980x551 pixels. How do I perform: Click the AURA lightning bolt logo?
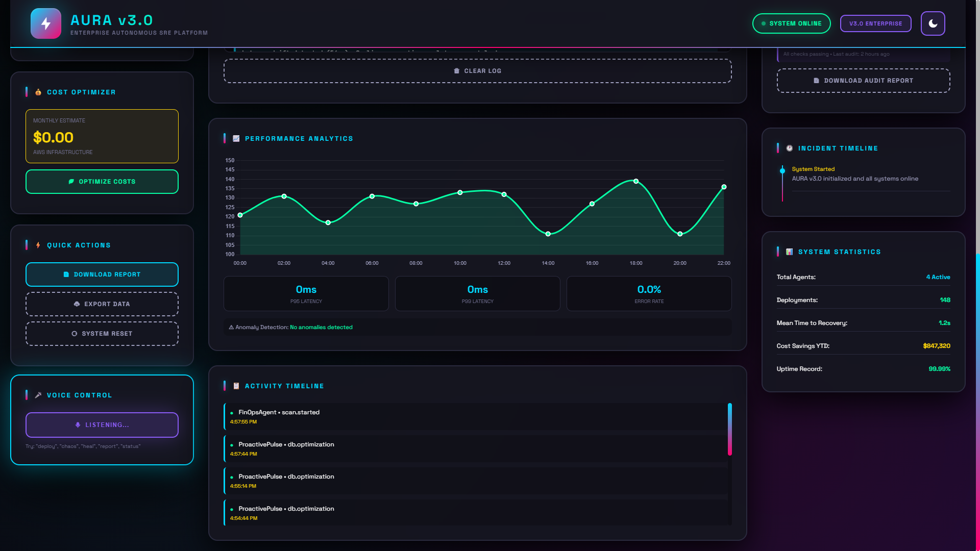click(46, 23)
